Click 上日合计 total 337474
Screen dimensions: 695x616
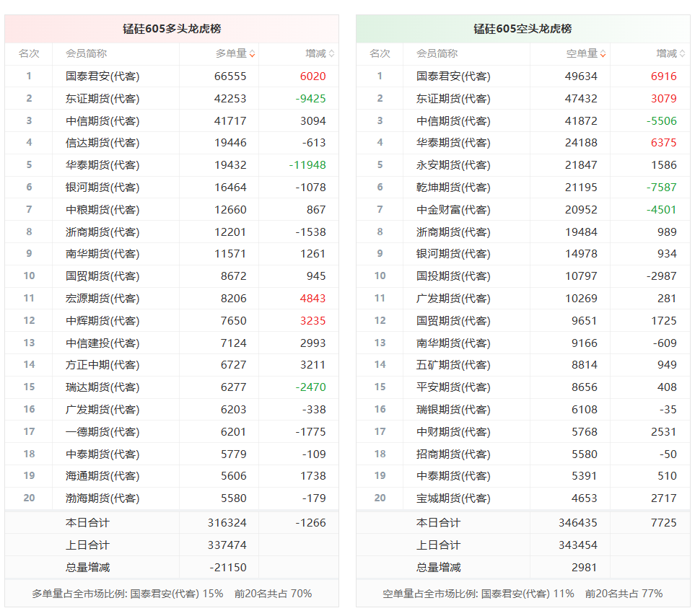(227, 545)
